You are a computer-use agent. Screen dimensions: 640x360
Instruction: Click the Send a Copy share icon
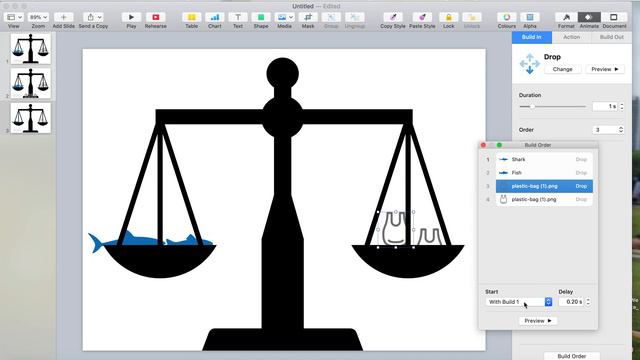coord(93,17)
